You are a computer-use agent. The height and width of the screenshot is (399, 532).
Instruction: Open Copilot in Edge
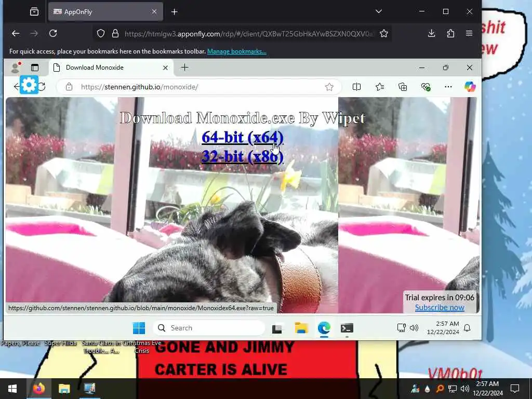click(470, 87)
